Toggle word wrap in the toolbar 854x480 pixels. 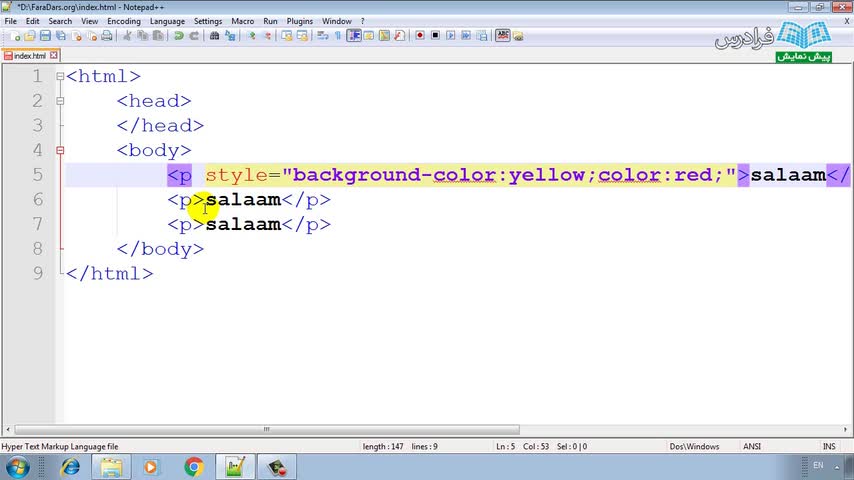click(322, 36)
